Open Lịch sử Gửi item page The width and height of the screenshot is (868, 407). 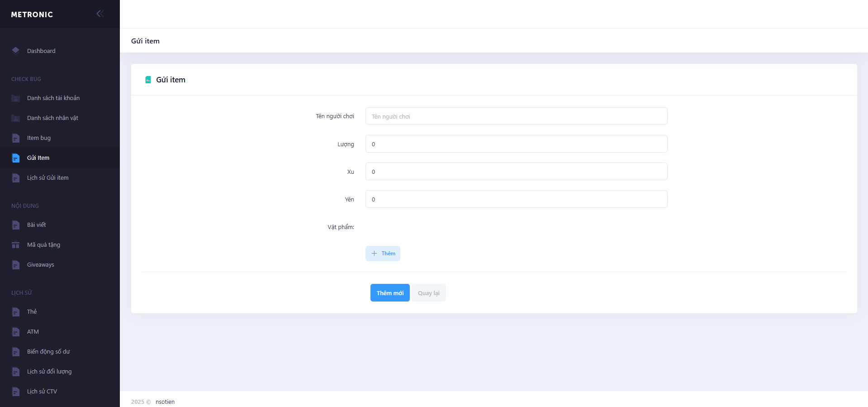point(60,177)
